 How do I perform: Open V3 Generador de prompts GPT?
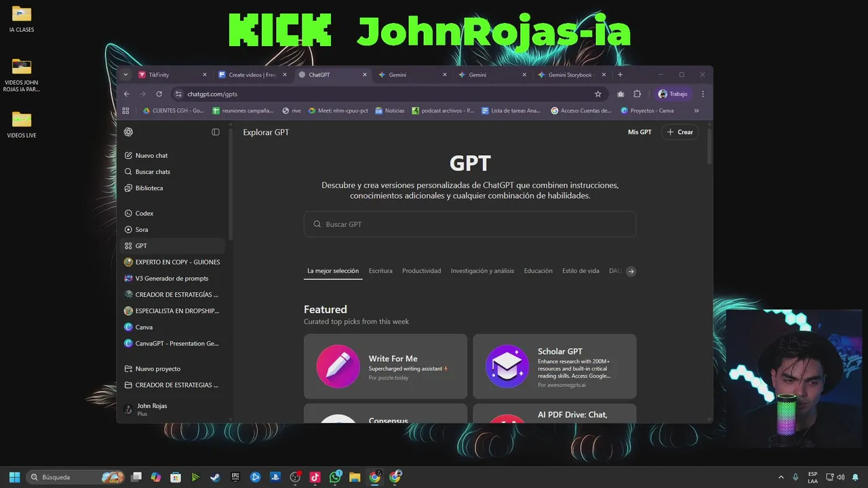[172, 279]
